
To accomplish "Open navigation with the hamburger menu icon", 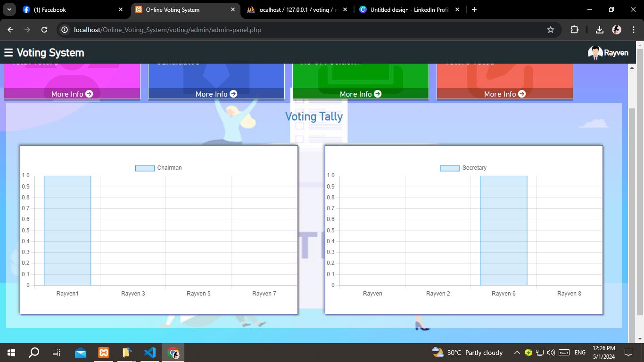I will 8,52.
